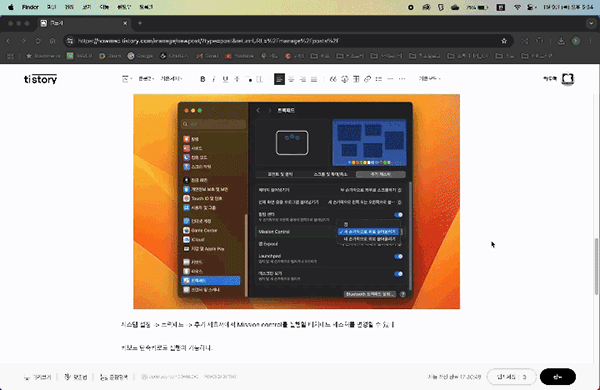Screen dimensions: 600x390
Task: Click the browser address bar URL
Action: [x=208, y=41]
